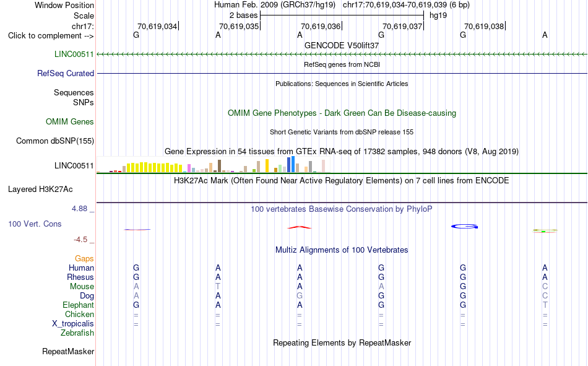
Task: Open the OMIM Genes track label
Action: [70, 121]
